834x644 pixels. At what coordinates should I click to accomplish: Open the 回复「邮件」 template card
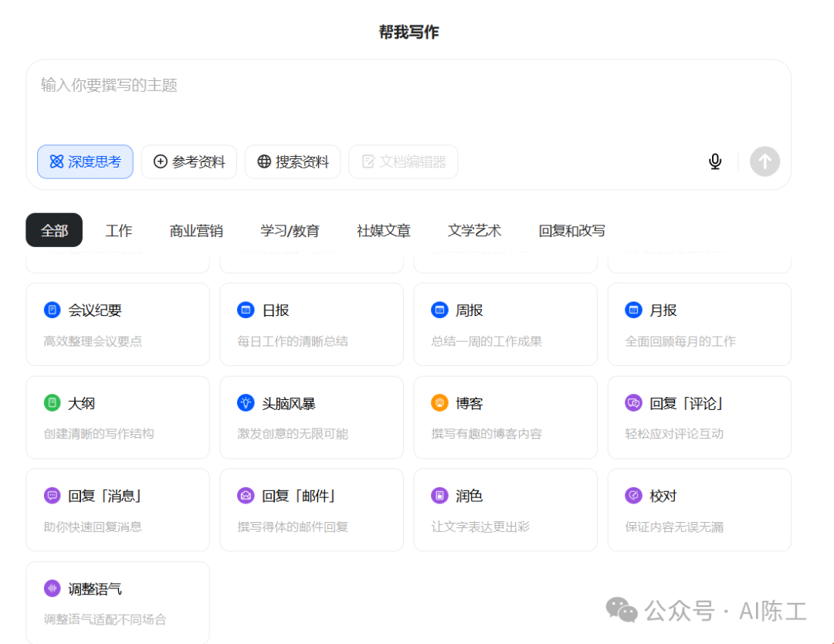[x=311, y=510]
